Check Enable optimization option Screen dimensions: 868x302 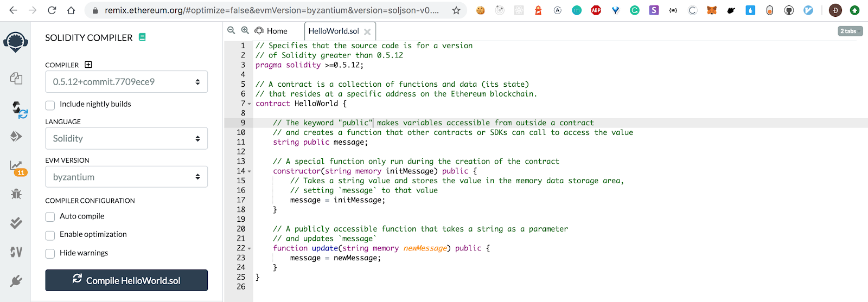[x=50, y=235]
